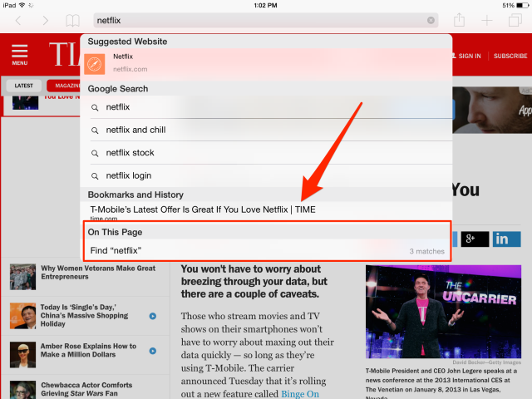Tap the Safari back arrow
The height and width of the screenshot is (399, 532).
(x=18, y=21)
